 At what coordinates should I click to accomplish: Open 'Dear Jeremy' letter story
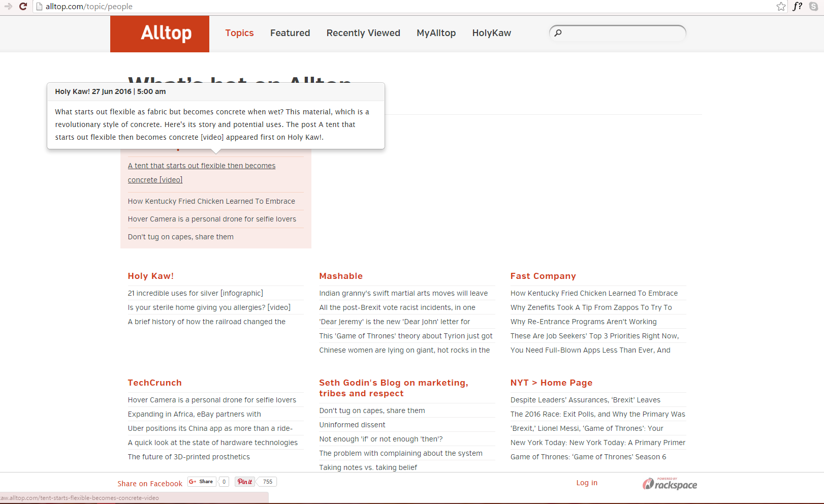pos(394,322)
